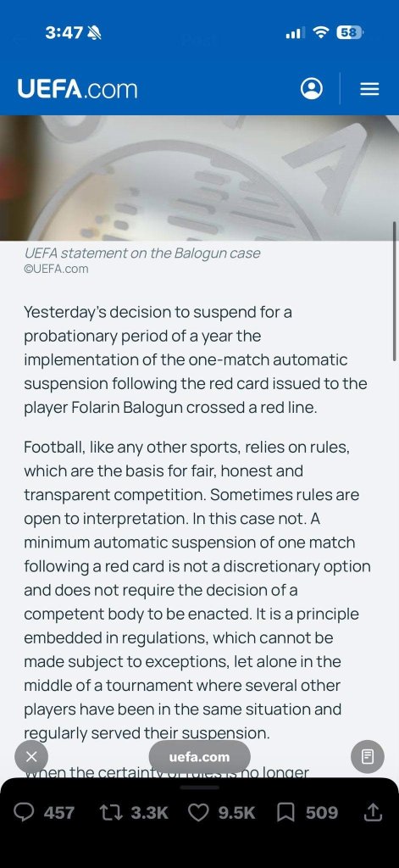Tap the silent mode bell icon
Image resolution: width=399 pixels, height=868 pixels.
tap(94, 33)
